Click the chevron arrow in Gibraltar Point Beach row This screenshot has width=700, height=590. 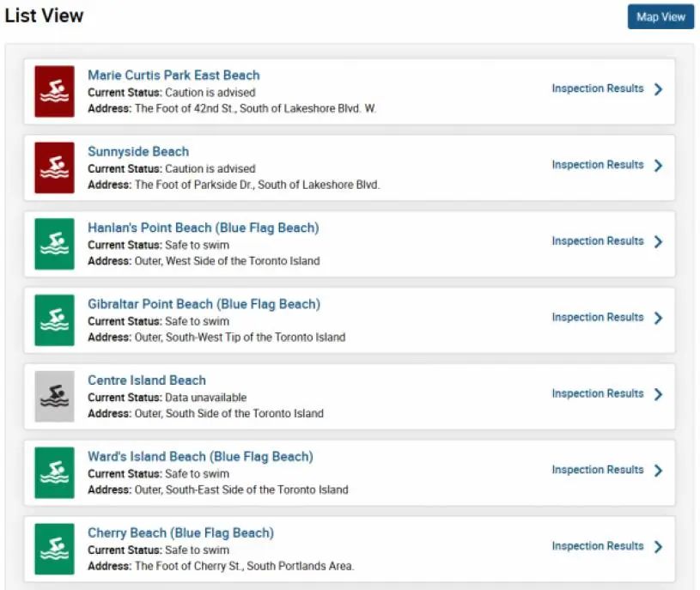coord(658,319)
